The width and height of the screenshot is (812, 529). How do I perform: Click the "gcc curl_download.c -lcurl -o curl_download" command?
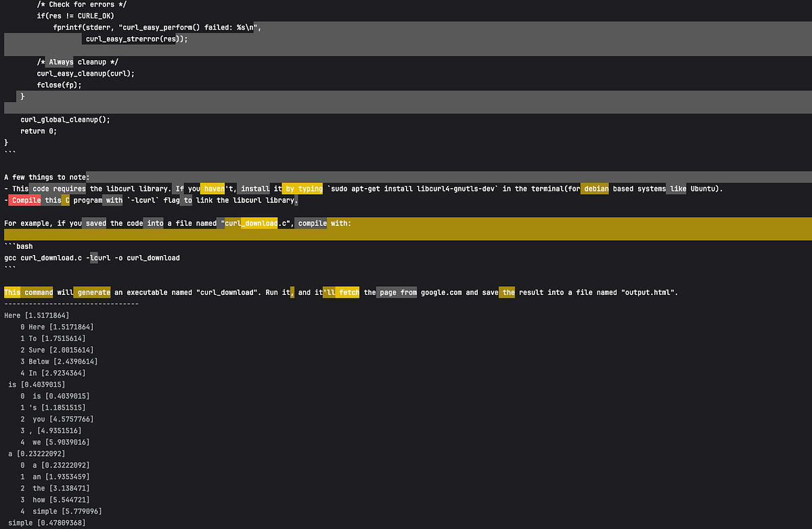tap(92, 258)
